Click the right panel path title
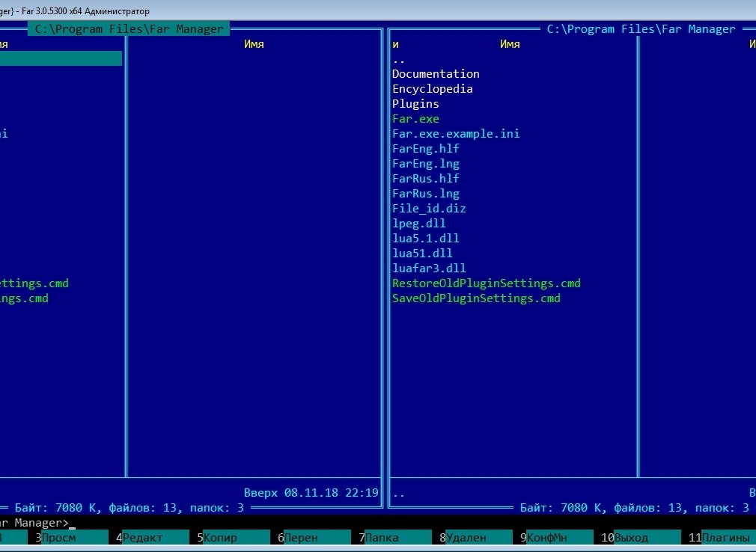The image size is (756, 552). (x=641, y=29)
